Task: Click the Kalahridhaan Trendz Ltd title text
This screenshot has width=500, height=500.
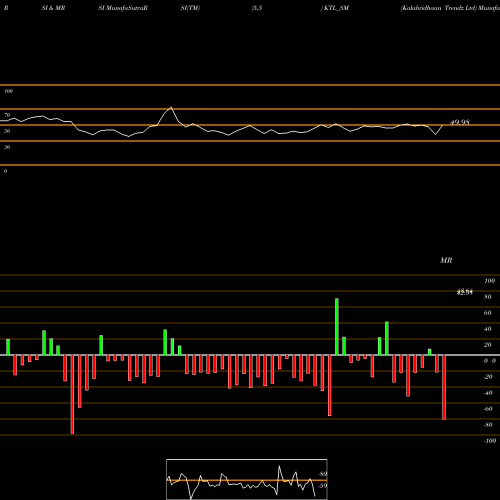Action: [x=438, y=8]
